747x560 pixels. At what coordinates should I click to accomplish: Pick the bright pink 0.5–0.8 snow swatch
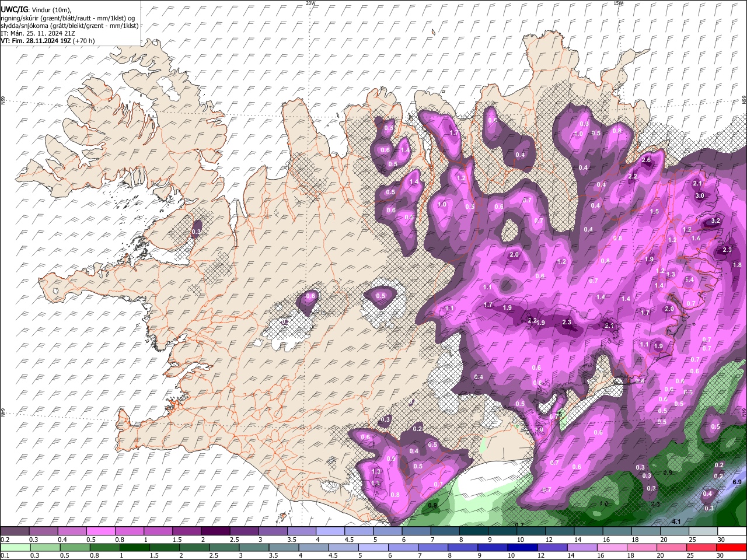[100, 531]
